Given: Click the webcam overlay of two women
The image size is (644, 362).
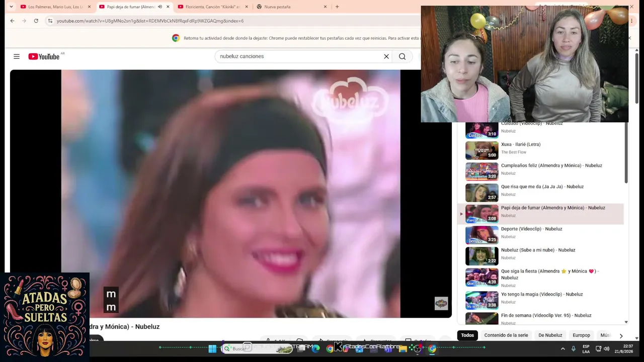Looking at the screenshot, I should click(525, 64).
